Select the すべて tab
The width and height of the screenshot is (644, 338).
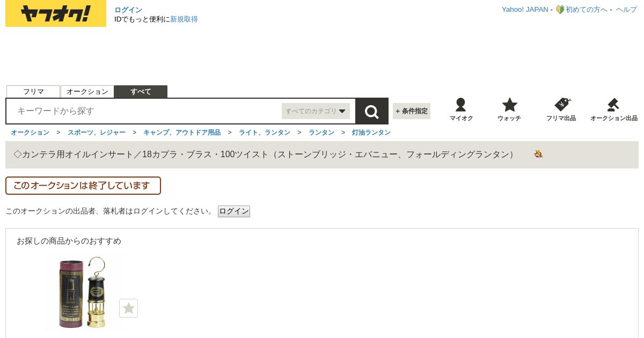(141, 92)
